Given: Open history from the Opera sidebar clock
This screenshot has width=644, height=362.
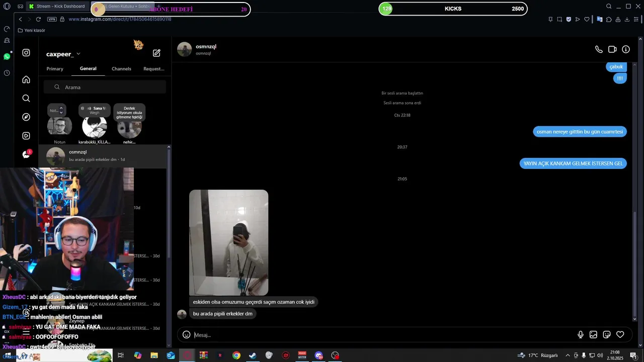Looking at the screenshot, I should pyautogui.click(x=7, y=73).
